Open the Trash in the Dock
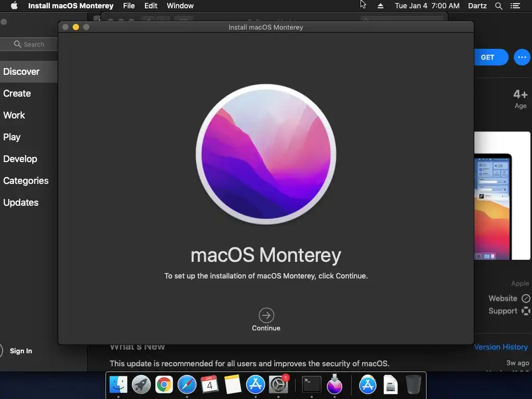Screen dimensions: 532x399 click(x=413, y=385)
